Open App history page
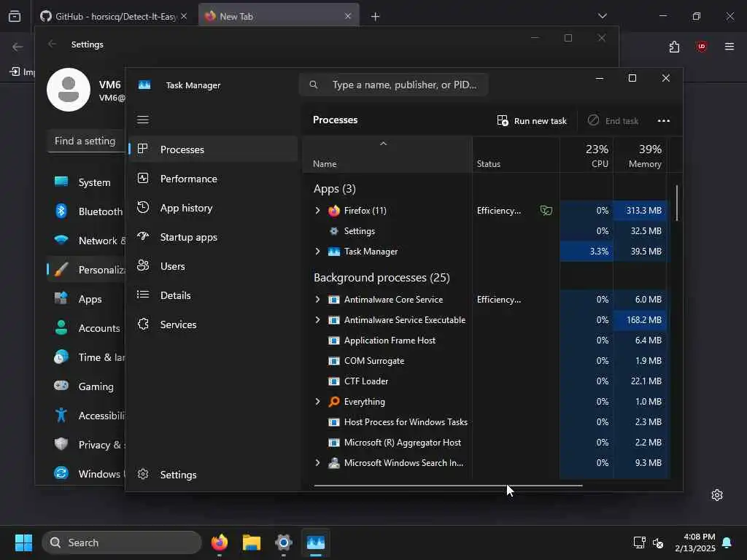747x560 pixels. pyautogui.click(x=213, y=208)
